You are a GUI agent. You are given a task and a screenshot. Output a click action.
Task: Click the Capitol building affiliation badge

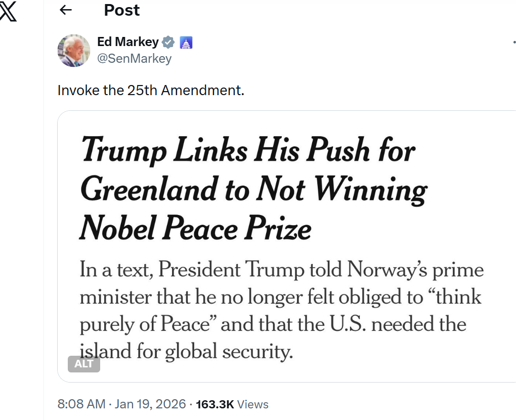pos(187,43)
